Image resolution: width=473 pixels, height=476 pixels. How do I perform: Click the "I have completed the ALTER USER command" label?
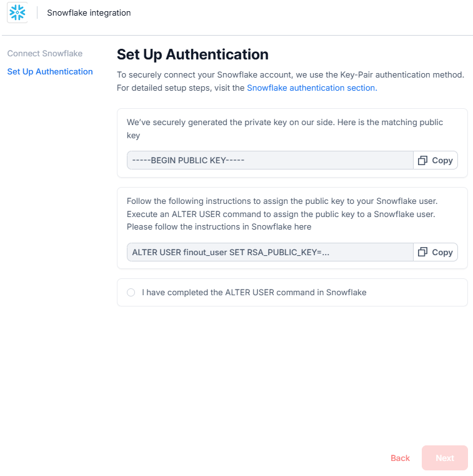254,292
